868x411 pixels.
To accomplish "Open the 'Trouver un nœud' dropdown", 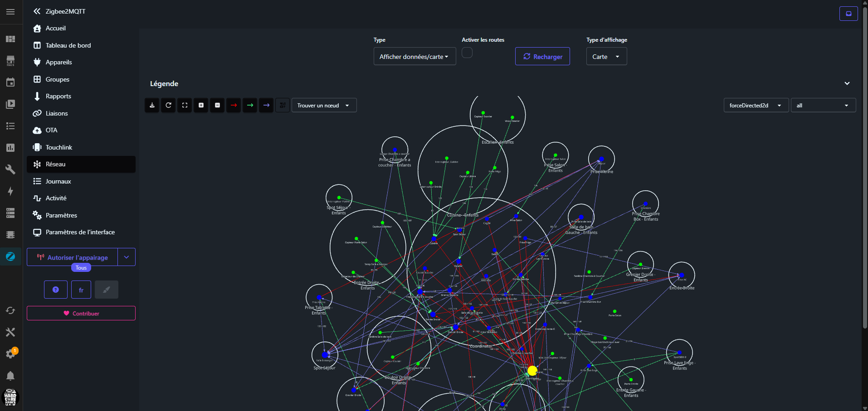I will coord(324,105).
